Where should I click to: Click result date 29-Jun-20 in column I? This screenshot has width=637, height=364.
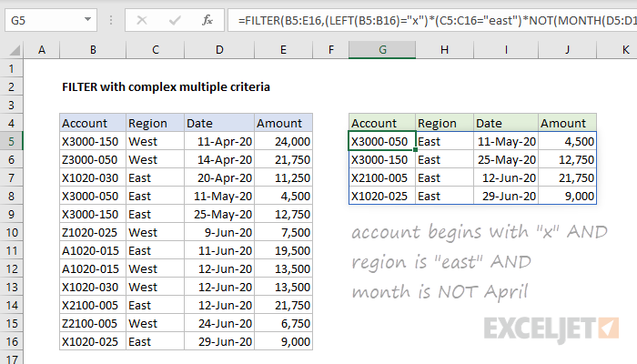click(506, 197)
